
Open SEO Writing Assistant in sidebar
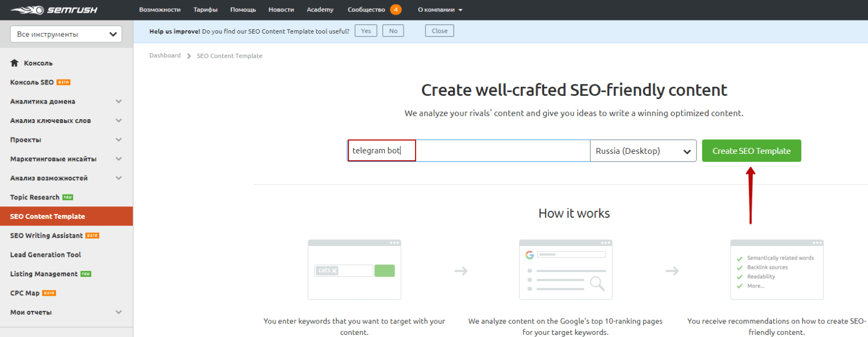click(x=47, y=236)
